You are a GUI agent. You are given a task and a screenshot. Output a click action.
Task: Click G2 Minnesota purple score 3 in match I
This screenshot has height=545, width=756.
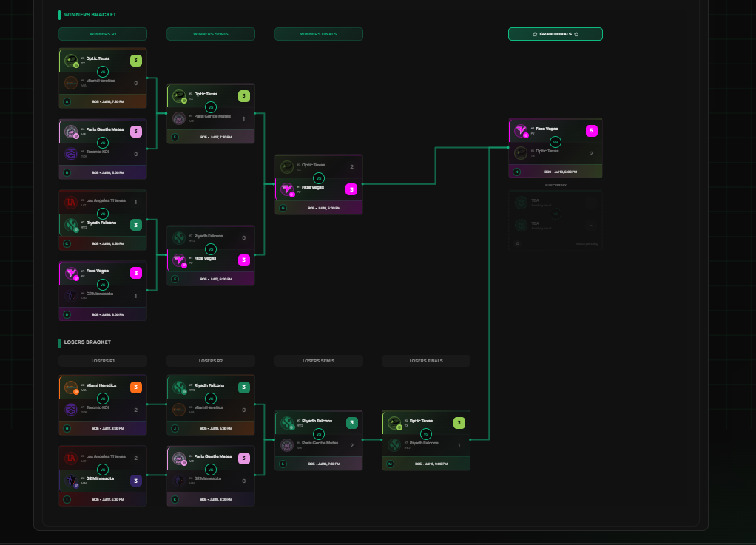[x=136, y=481]
